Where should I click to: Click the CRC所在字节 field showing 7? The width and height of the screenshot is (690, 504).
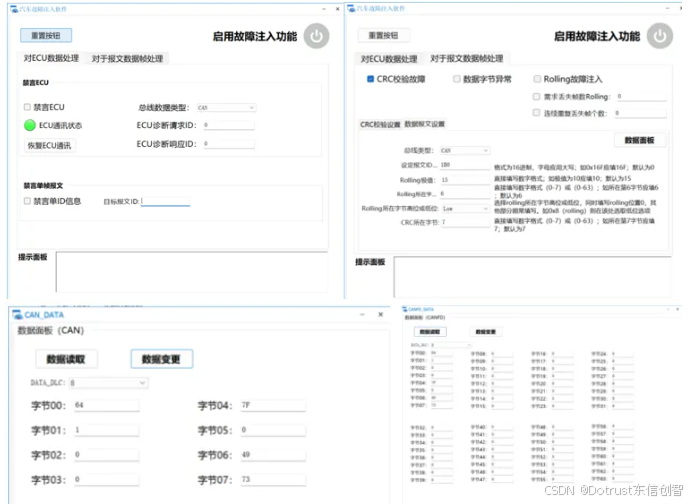(466, 222)
